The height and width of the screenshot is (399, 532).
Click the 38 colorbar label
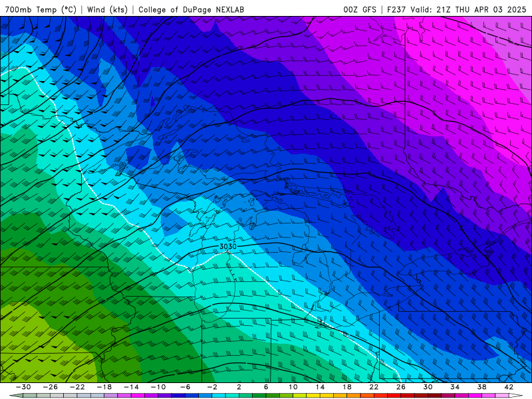coord(481,387)
